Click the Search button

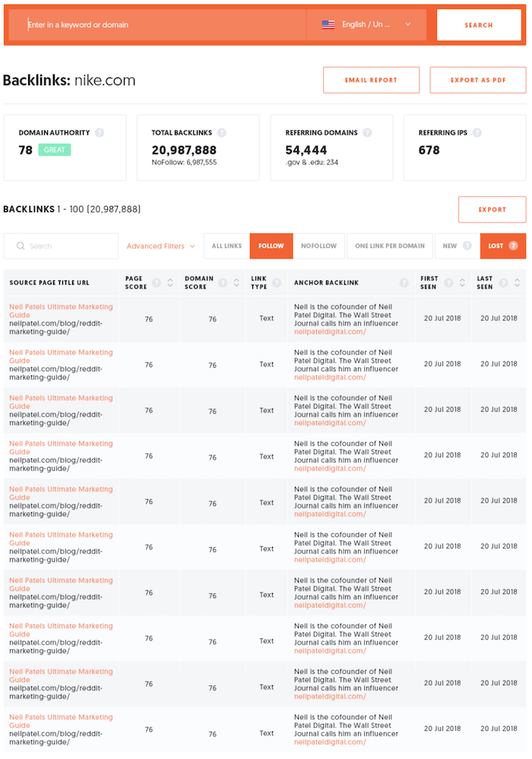[479, 24]
